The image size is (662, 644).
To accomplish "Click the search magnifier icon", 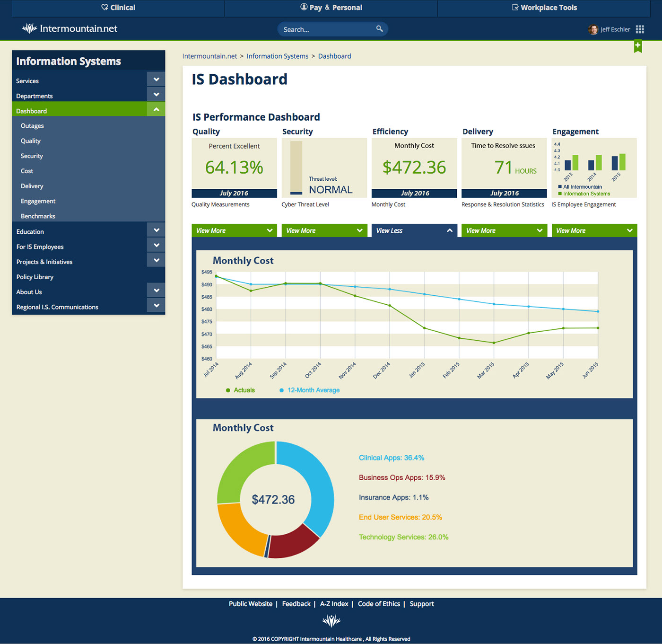I will [379, 29].
